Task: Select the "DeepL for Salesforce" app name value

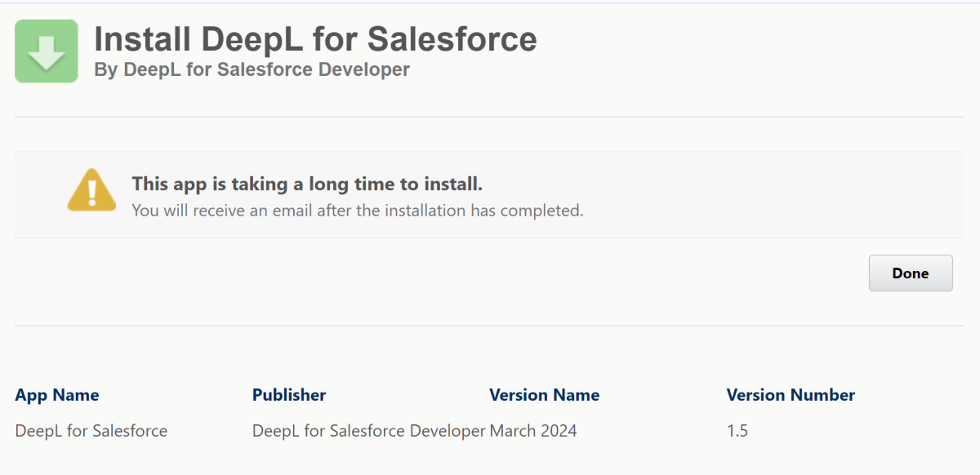Action: 91,431
